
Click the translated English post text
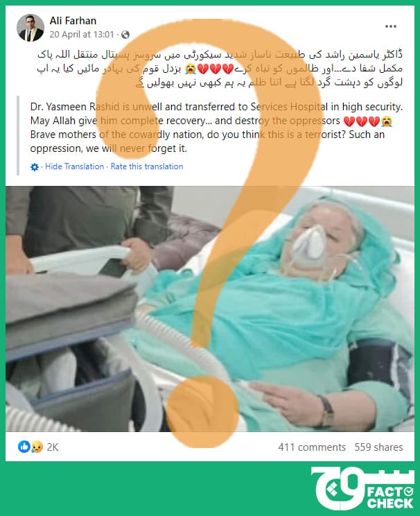(x=216, y=128)
